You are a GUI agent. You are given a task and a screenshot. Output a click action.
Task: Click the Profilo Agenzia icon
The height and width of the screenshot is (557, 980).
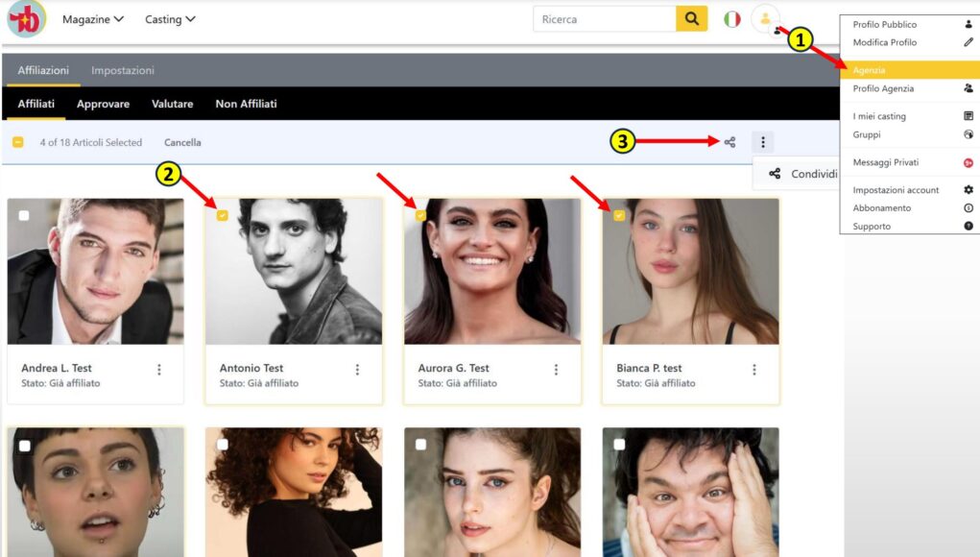[968, 88]
